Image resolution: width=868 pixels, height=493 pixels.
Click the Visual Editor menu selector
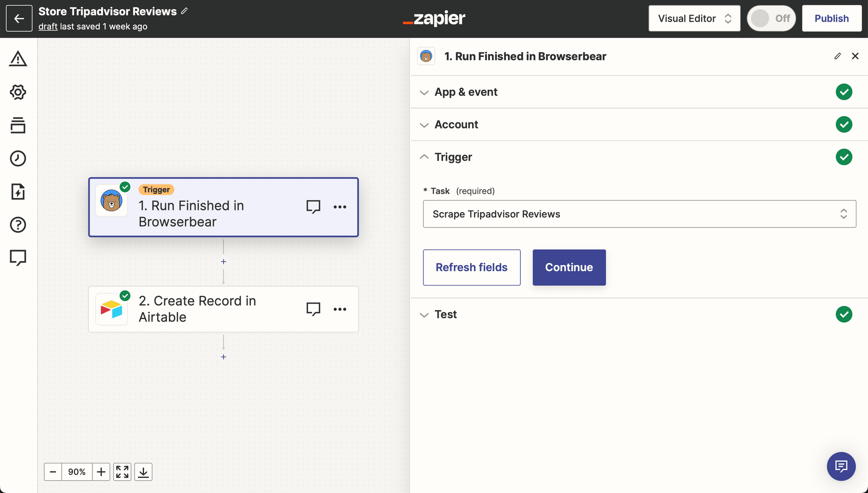click(x=694, y=18)
